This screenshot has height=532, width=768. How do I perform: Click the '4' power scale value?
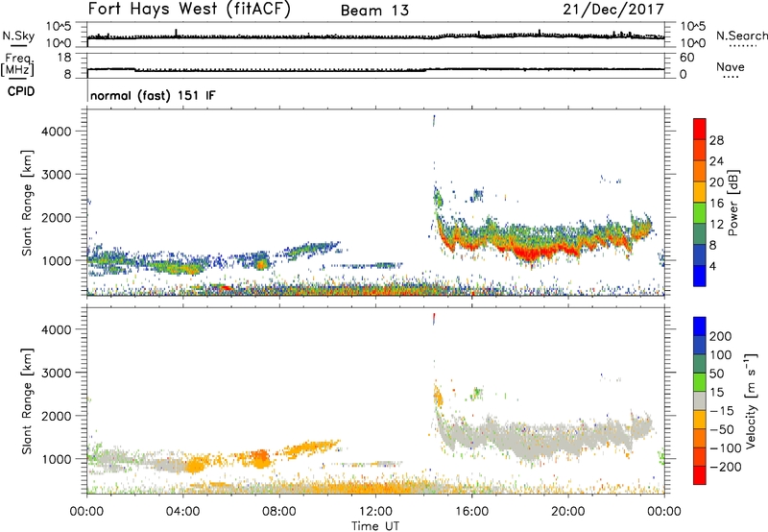point(712,266)
